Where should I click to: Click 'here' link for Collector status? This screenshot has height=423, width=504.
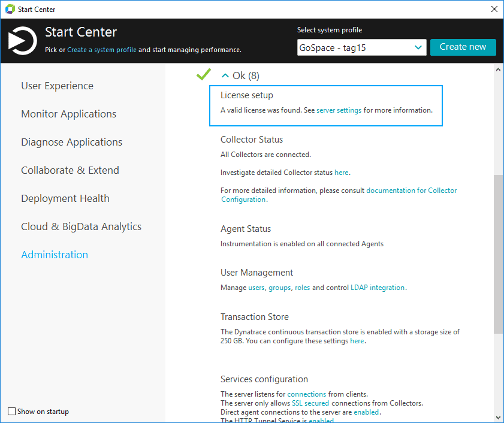[x=342, y=173]
